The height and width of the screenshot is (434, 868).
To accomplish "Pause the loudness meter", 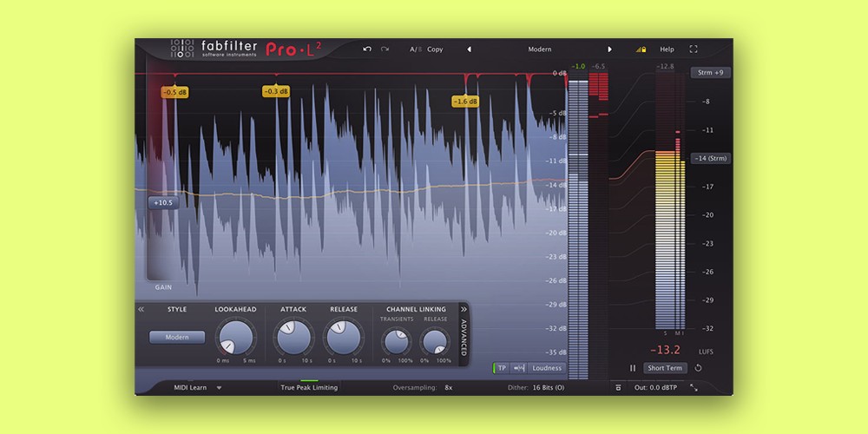I will pos(633,368).
